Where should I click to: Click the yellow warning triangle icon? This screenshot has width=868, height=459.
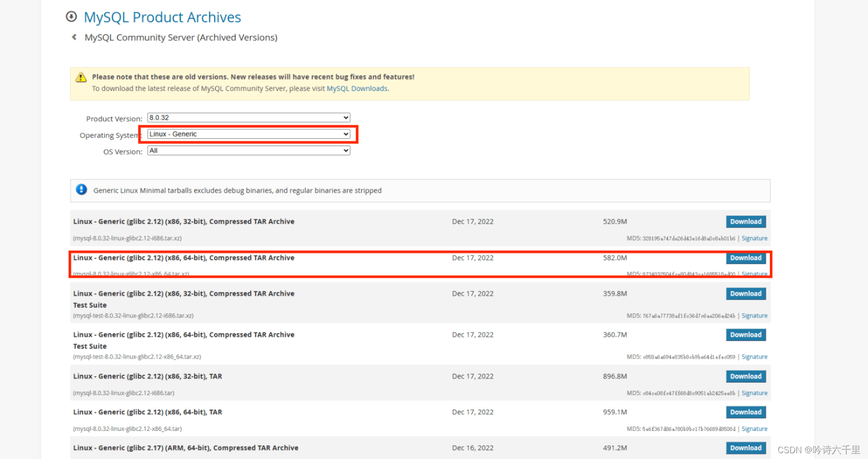pos(81,77)
